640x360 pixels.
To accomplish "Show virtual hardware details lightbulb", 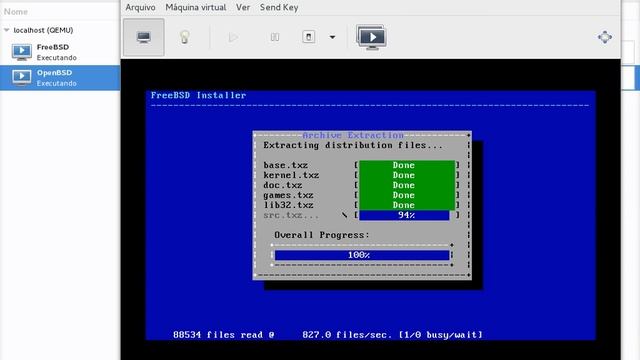I will (184, 37).
